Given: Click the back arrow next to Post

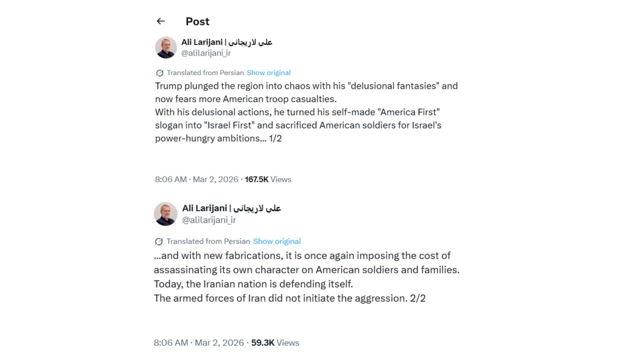Looking at the screenshot, I should click(161, 21).
